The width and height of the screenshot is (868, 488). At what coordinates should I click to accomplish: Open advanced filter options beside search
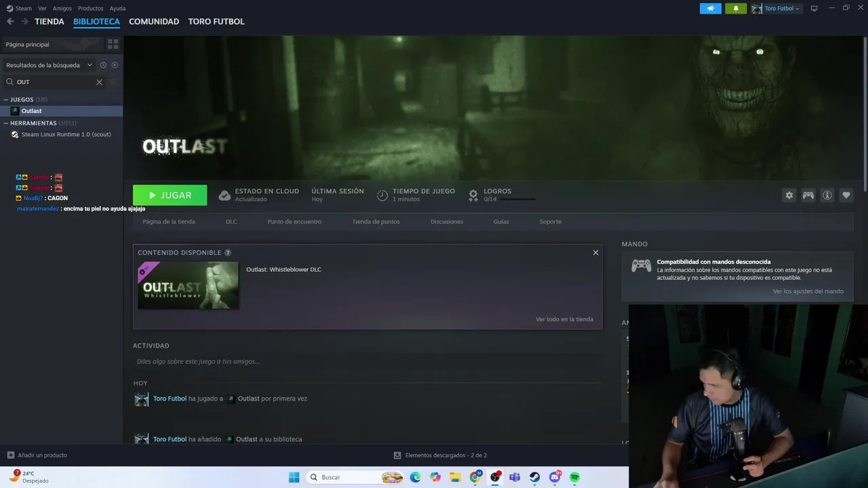coord(113,82)
